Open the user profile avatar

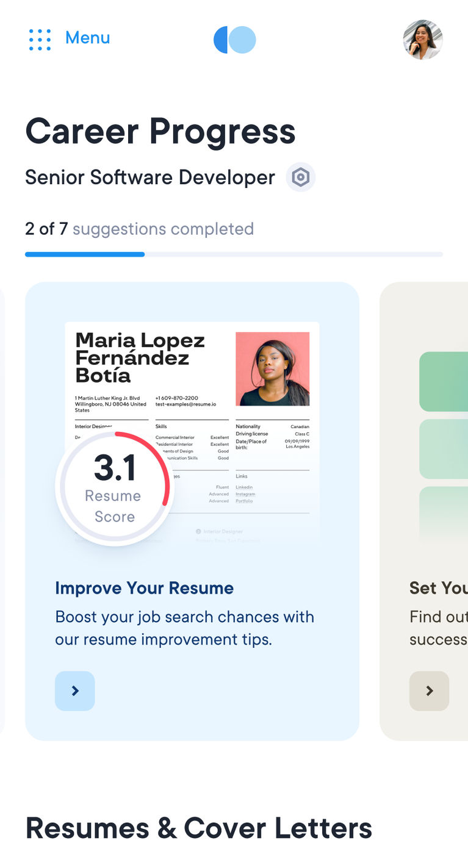[423, 40]
